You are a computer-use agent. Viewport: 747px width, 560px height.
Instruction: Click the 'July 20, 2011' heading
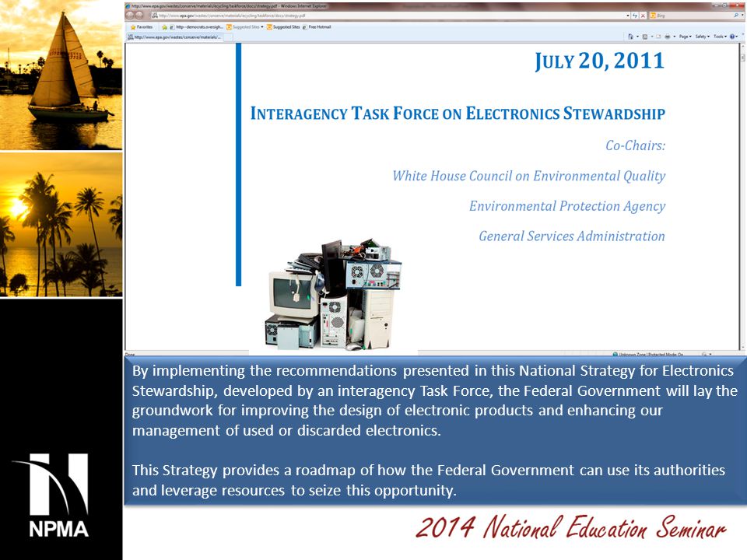point(599,61)
